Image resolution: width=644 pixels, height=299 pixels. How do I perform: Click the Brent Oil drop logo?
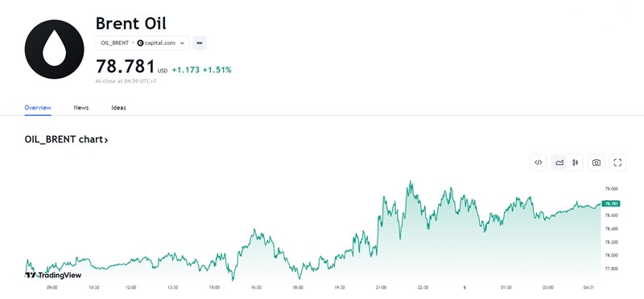point(54,49)
